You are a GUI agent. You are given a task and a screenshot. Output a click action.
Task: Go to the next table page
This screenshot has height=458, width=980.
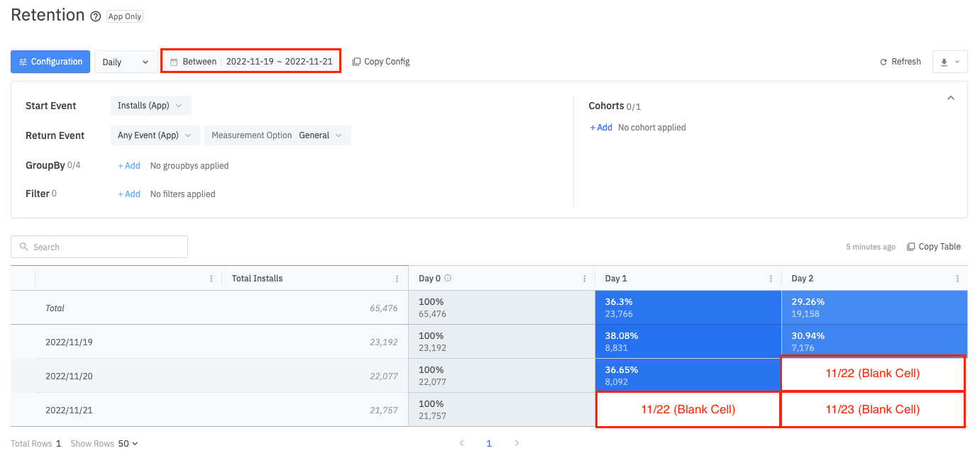coord(517,443)
